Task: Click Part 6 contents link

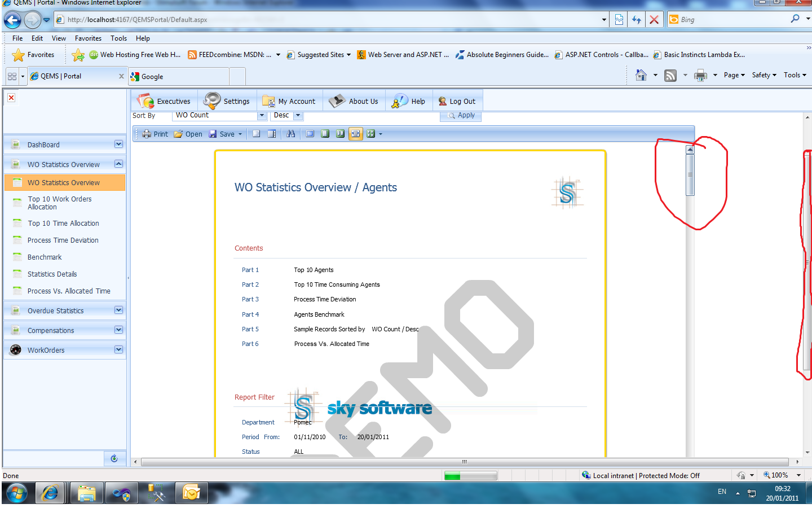Action: pyautogui.click(x=250, y=344)
